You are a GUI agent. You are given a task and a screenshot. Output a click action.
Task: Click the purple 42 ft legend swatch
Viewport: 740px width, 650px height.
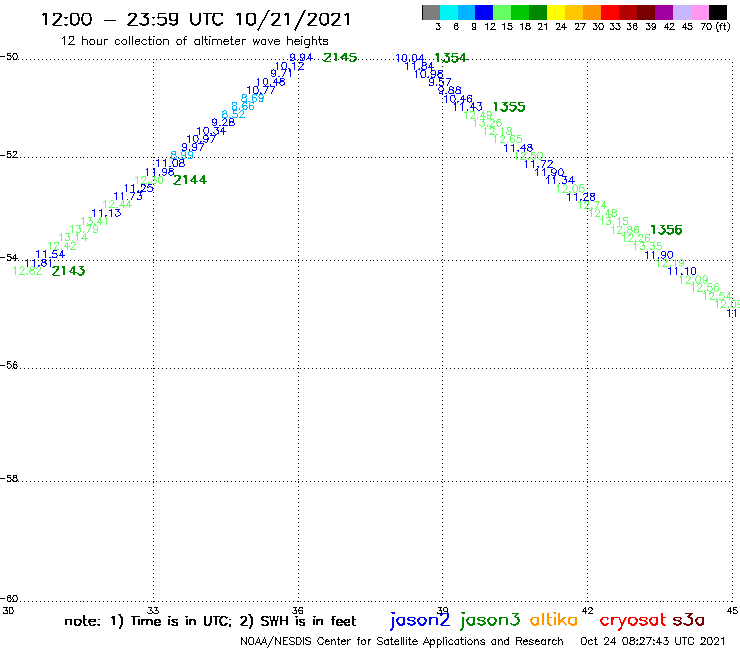(x=664, y=13)
